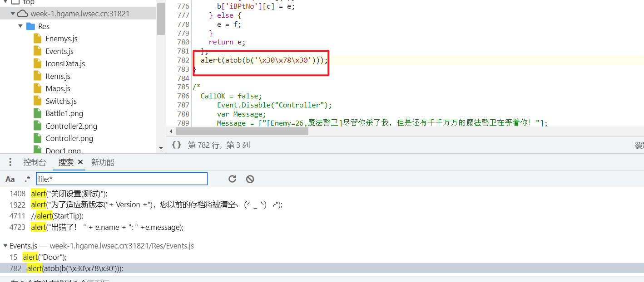The height and width of the screenshot is (282, 644).
Task: Clear the search results
Action: coord(250,179)
